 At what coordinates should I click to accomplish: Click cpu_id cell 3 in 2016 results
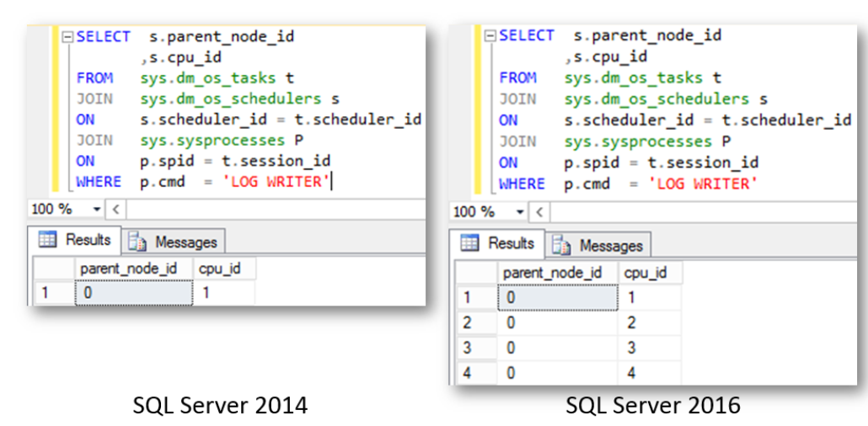(x=650, y=348)
